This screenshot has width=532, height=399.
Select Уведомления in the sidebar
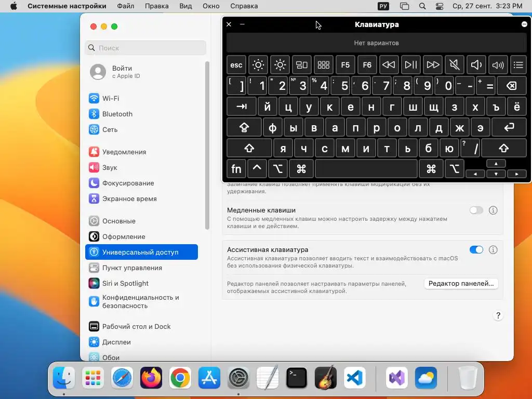141,152
